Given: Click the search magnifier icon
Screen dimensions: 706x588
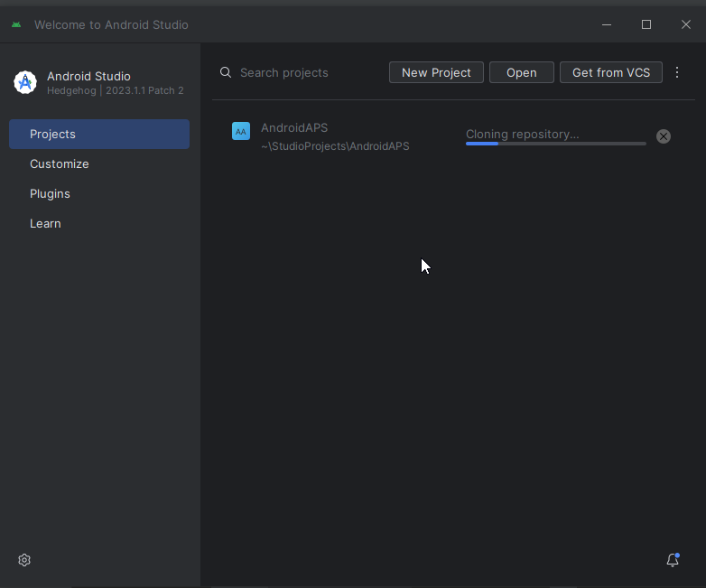Looking at the screenshot, I should pyautogui.click(x=226, y=72).
